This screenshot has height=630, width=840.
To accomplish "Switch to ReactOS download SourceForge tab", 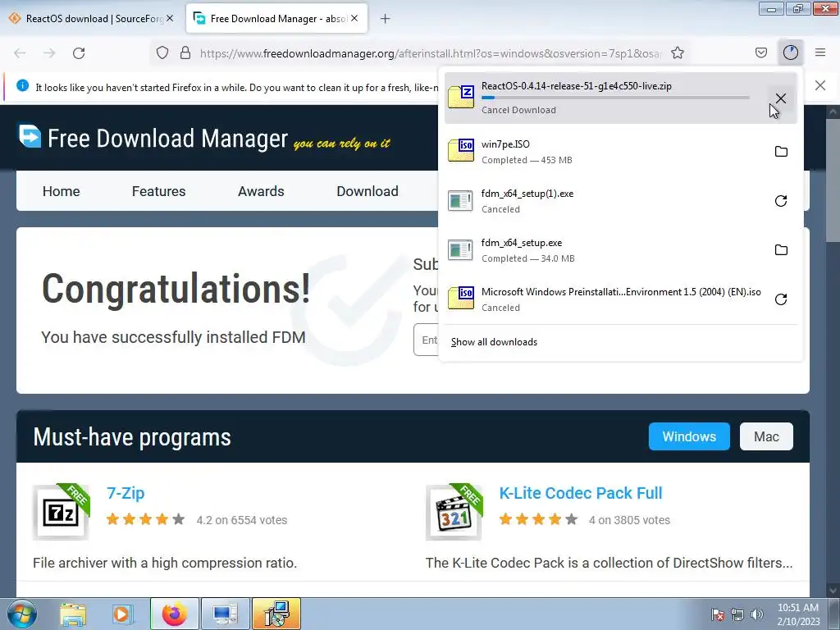I will [92, 19].
